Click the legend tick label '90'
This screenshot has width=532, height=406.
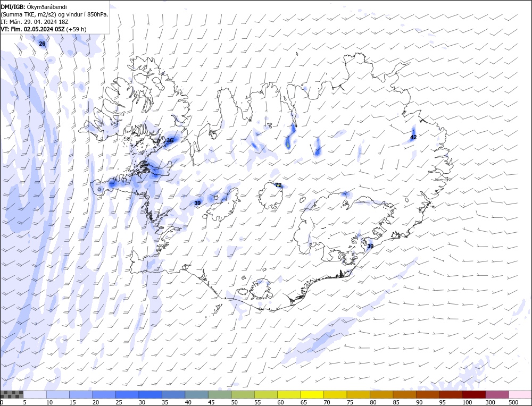pyautogui.click(x=419, y=402)
